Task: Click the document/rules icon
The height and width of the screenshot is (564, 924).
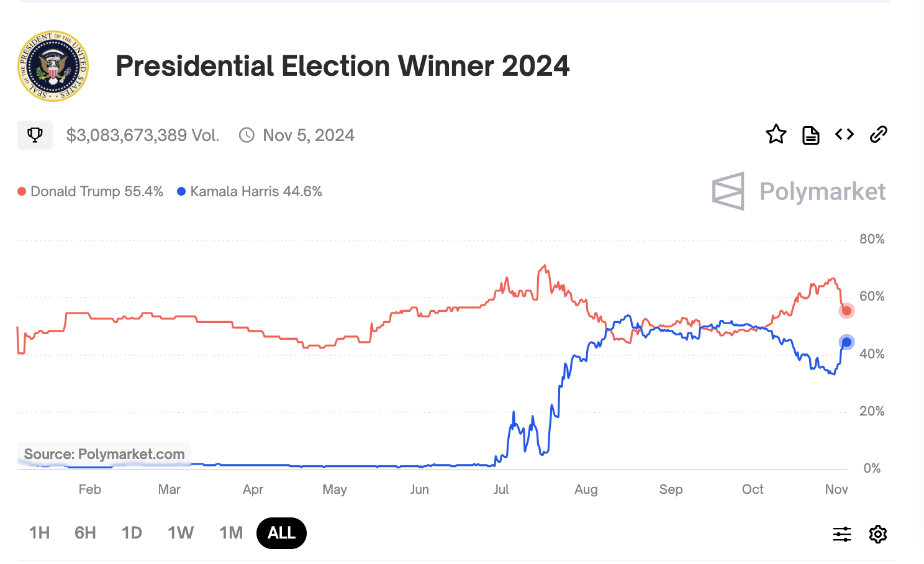Action: [x=810, y=134]
